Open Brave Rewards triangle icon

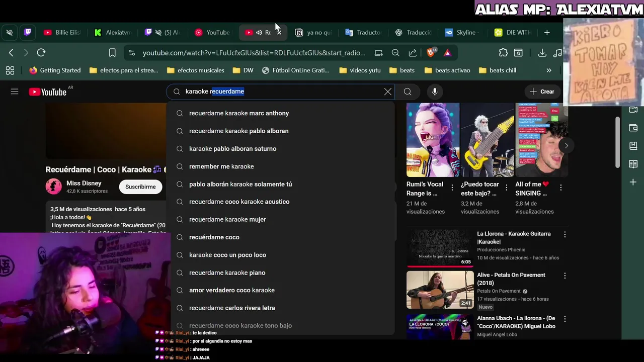[x=447, y=52]
